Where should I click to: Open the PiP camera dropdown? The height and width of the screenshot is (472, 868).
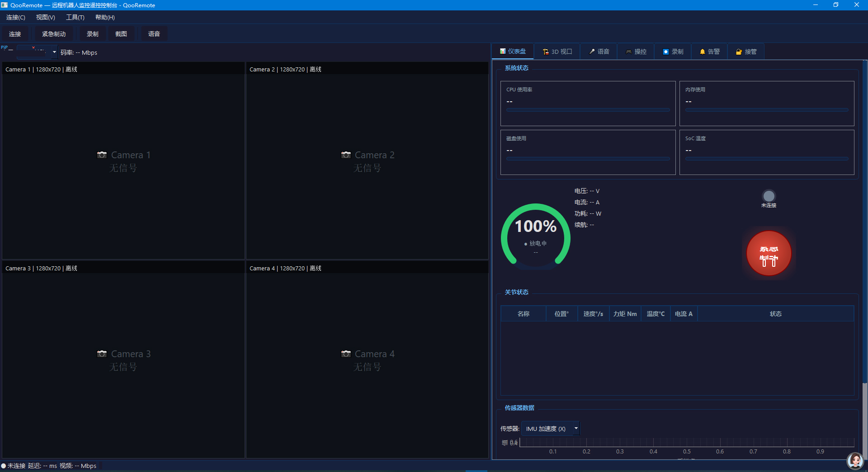pyautogui.click(x=37, y=52)
